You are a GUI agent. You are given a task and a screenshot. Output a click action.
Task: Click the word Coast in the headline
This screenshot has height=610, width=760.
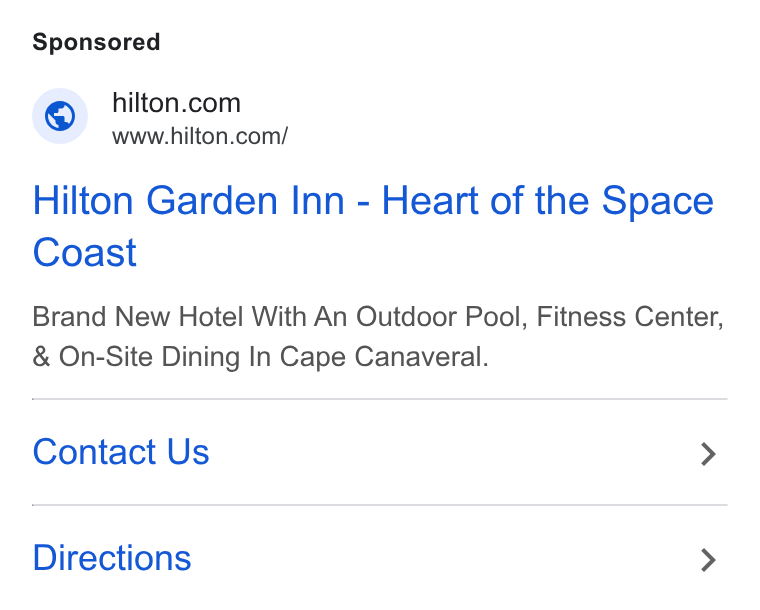85,252
